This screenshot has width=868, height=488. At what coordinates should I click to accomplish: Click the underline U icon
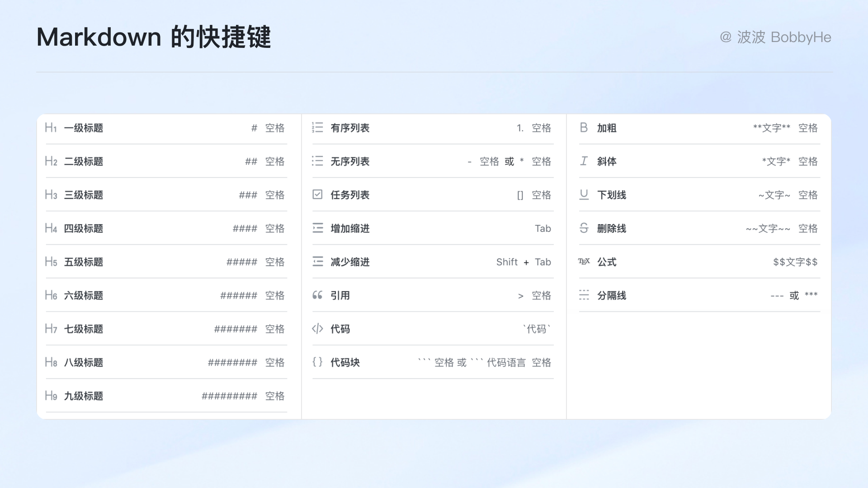(x=584, y=195)
